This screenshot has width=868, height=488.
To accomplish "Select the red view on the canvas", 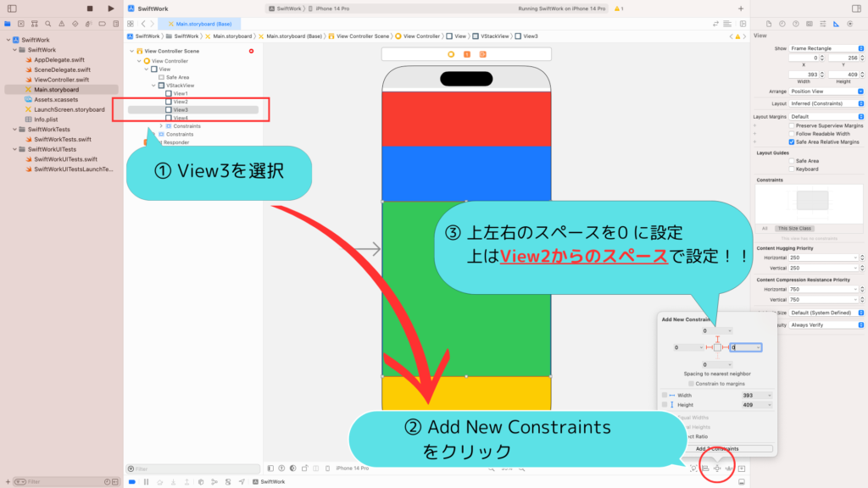I will pos(466,119).
